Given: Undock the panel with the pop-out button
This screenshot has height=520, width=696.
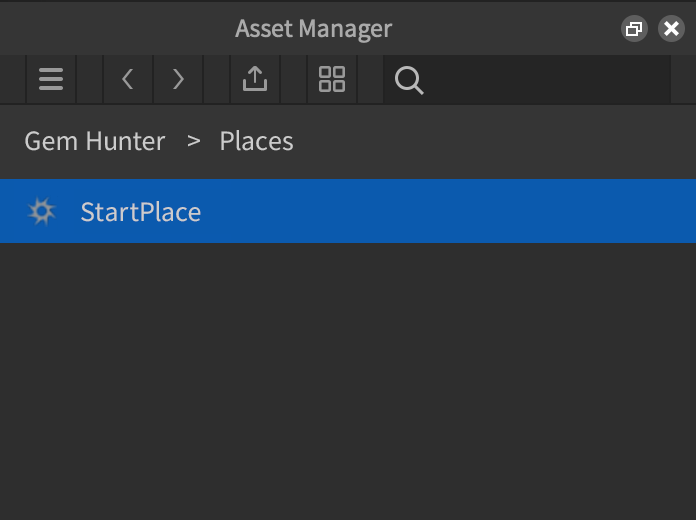Looking at the screenshot, I should pyautogui.click(x=633, y=29).
